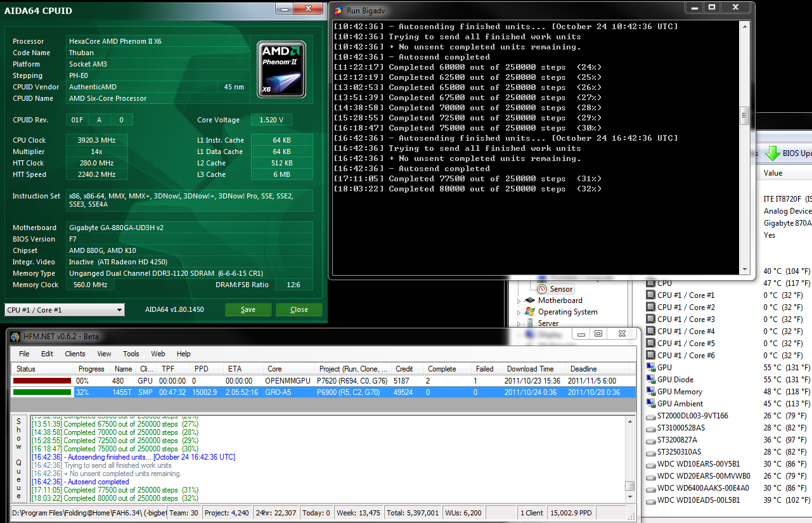Viewport: 812px width, 523px height.
Task: Click the console scrollbar down arrow
Action: pyautogui.click(x=745, y=269)
